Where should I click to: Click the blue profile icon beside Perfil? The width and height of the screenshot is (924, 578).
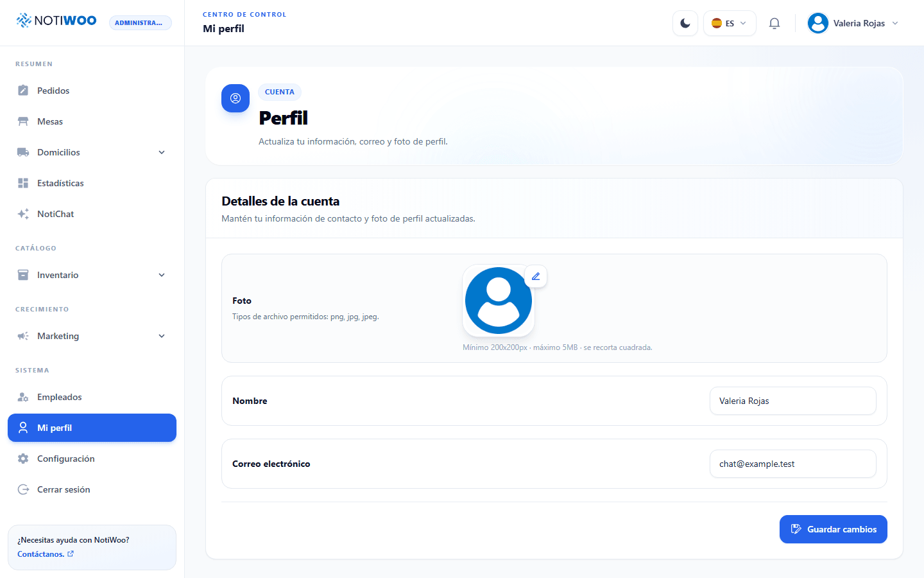pyautogui.click(x=235, y=98)
